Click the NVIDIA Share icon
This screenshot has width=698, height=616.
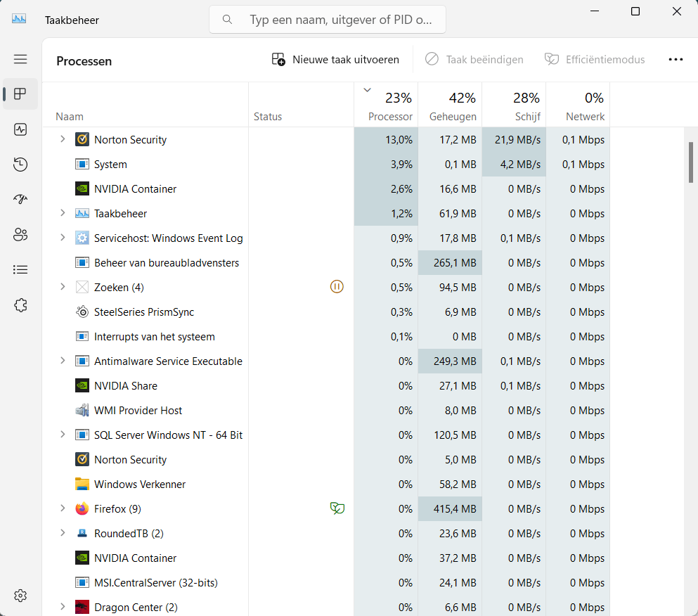(82, 386)
